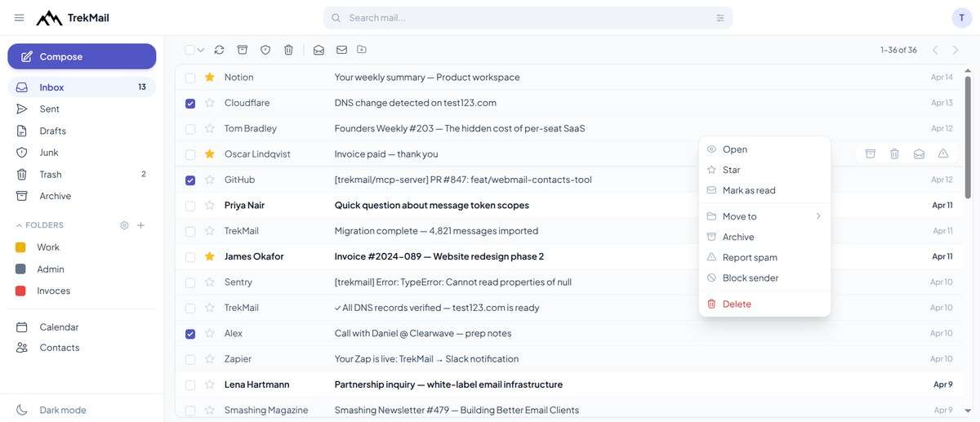This screenshot has height=422, width=980.
Task: Collapse the Folders section
Action: click(39, 225)
